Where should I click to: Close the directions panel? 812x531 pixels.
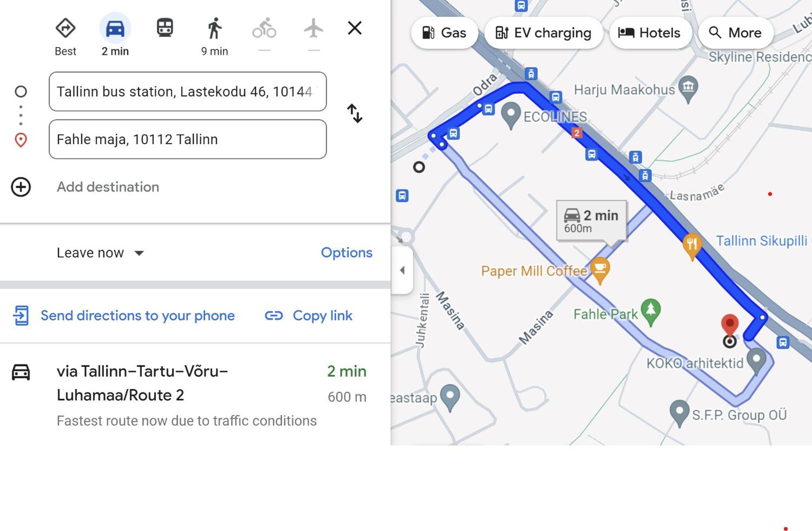tap(355, 28)
